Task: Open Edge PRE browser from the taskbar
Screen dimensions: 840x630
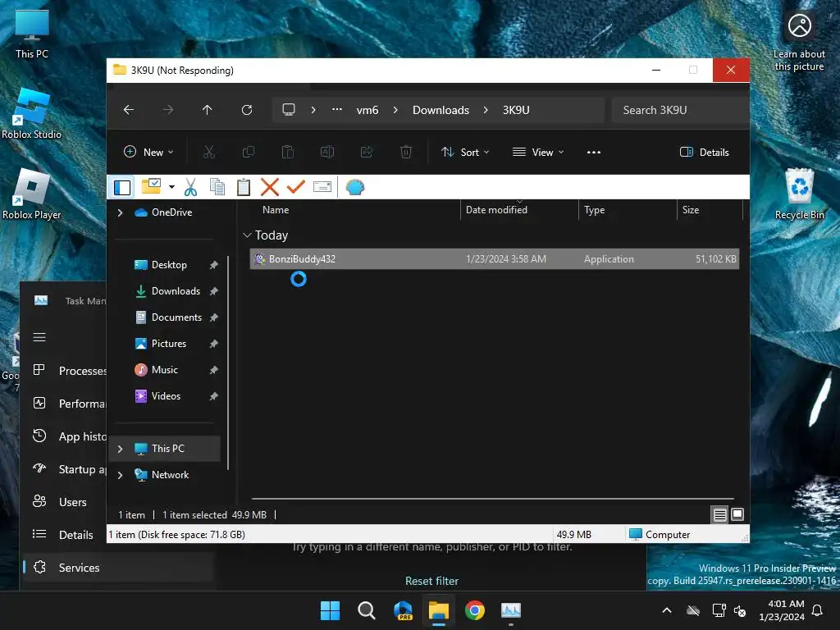Action: [403, 610]
